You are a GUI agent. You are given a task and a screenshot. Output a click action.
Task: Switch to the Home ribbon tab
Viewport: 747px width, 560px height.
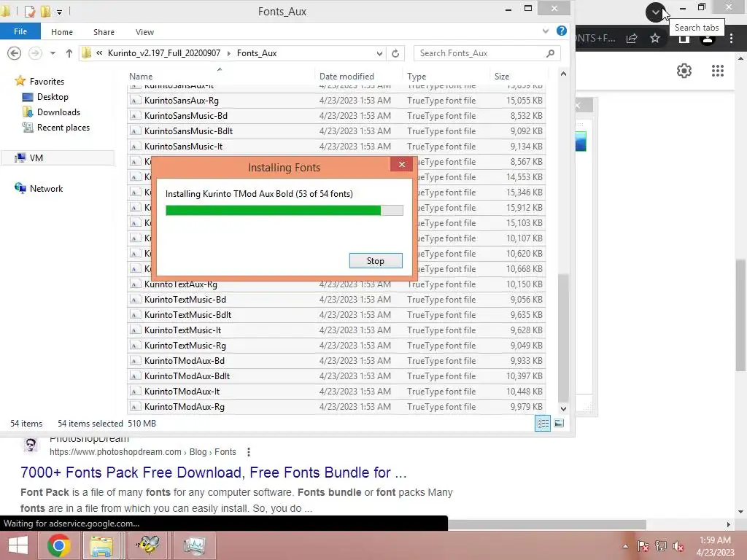62,32
